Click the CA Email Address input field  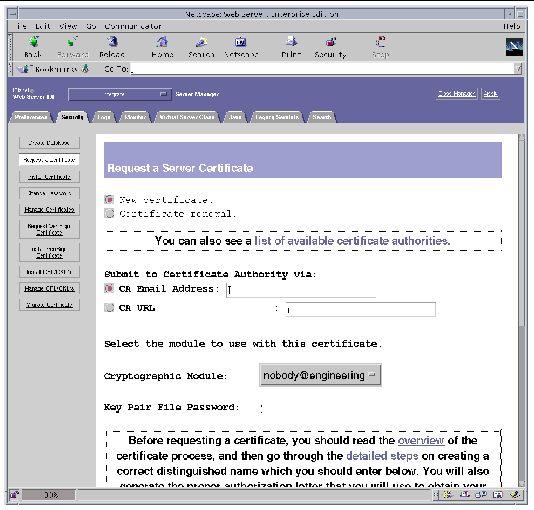[301, 290]
